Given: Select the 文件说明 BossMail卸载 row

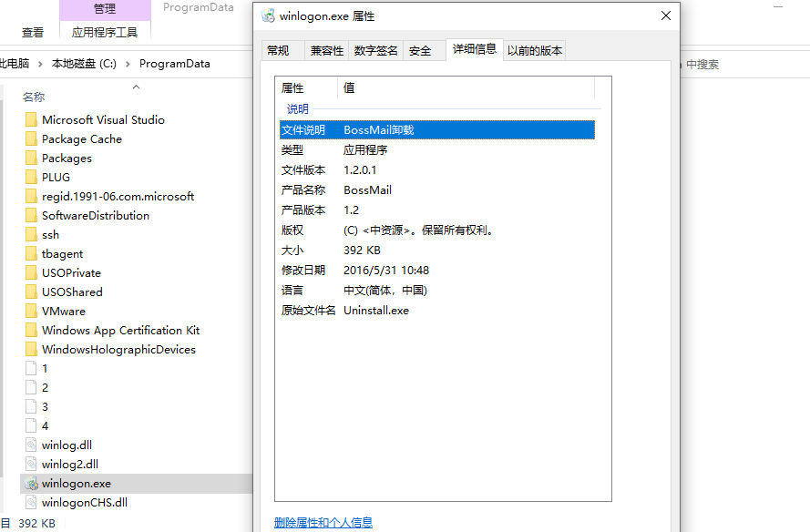Looking at the screenshot, I should pos(437,129).
